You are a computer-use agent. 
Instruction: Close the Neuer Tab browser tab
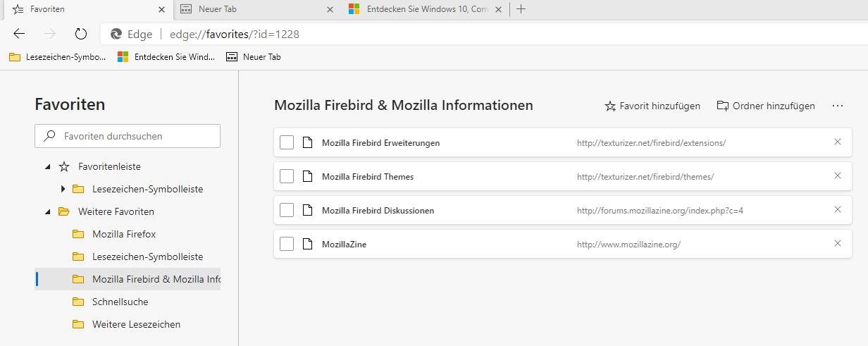coord(330,10)
